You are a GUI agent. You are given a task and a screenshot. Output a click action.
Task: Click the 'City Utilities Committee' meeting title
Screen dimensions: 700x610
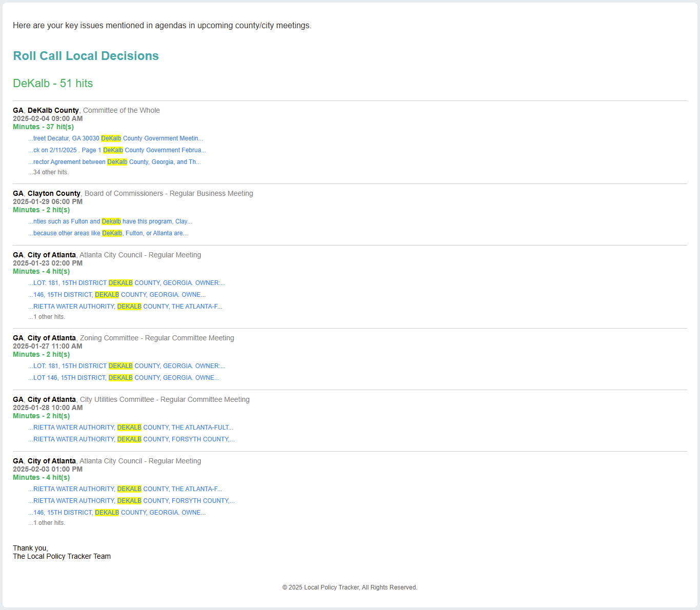164,399
